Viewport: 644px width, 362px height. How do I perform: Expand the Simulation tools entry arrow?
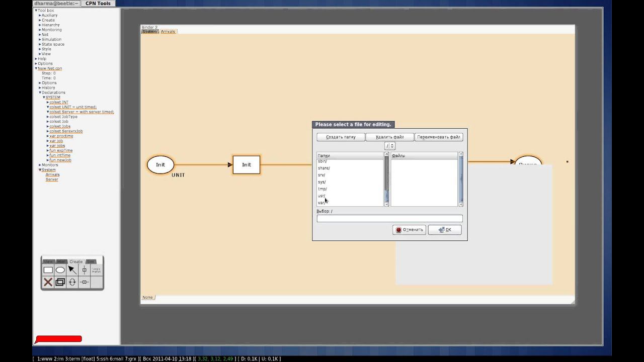coord(40,40)
